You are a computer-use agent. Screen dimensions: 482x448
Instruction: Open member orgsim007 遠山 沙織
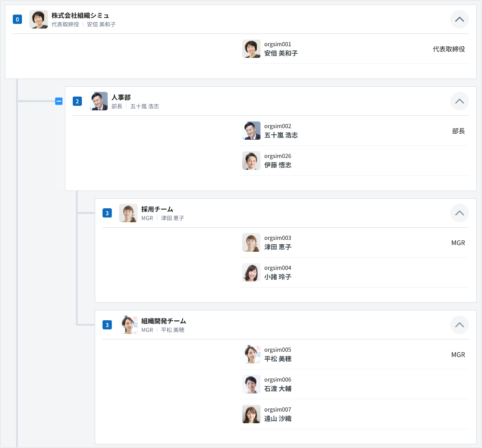pos(277,414)
